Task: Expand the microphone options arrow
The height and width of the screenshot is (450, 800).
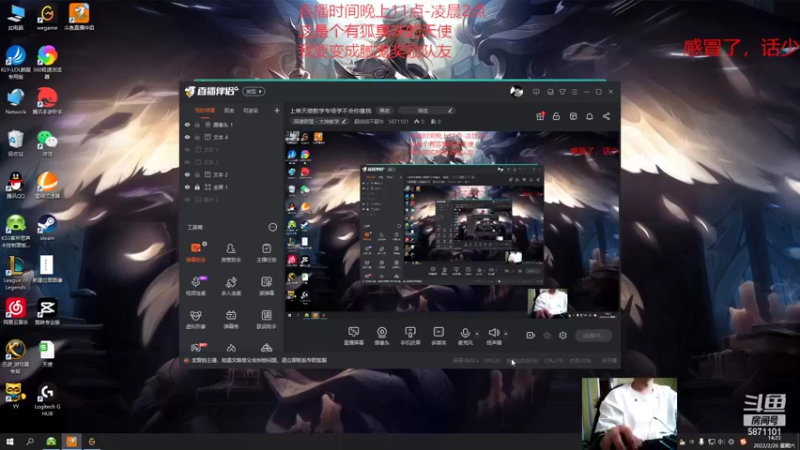Action: click(x=477, y=334)
